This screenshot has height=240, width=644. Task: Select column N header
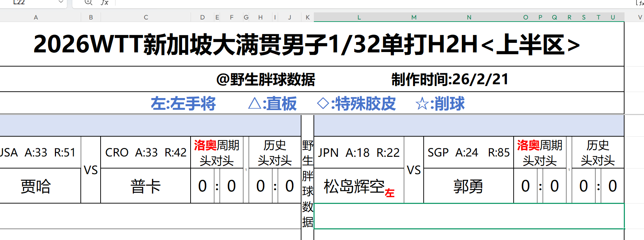click(469, 17)
